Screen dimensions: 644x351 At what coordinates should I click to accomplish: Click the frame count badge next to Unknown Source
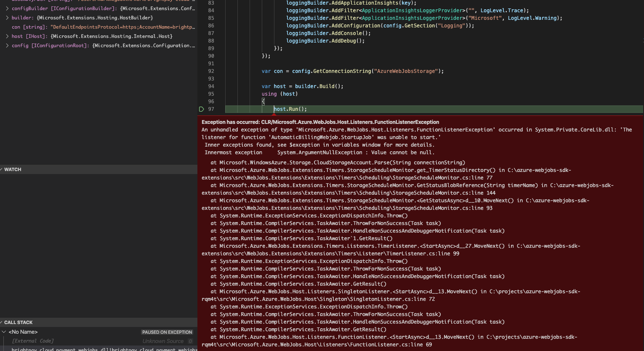pos(190,341)
